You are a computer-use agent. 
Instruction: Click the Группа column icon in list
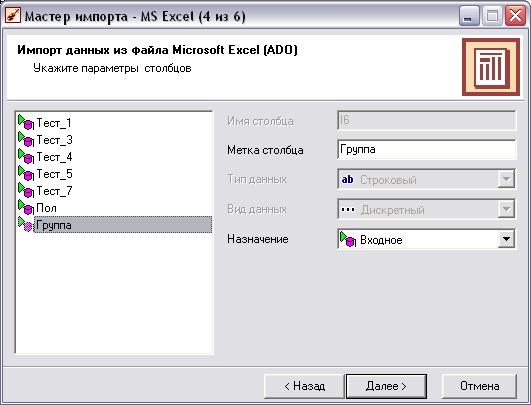(x=26, y=225)
